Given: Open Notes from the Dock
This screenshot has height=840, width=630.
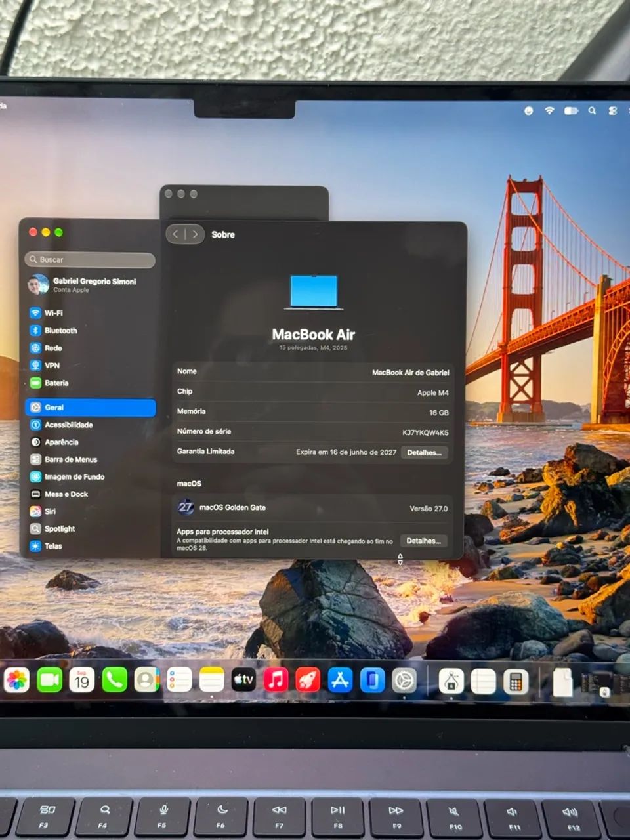Looking at the screenshot, I should [211, 681].
